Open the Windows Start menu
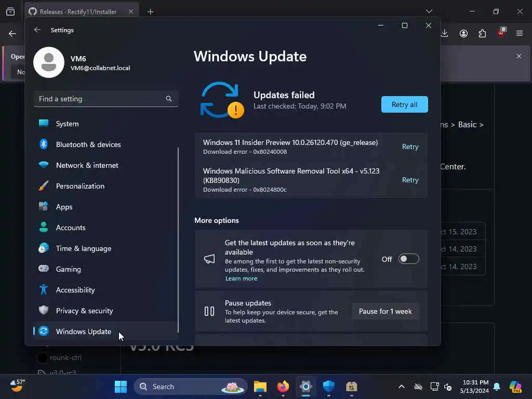 pyautogui.click(x=121, y=387)
